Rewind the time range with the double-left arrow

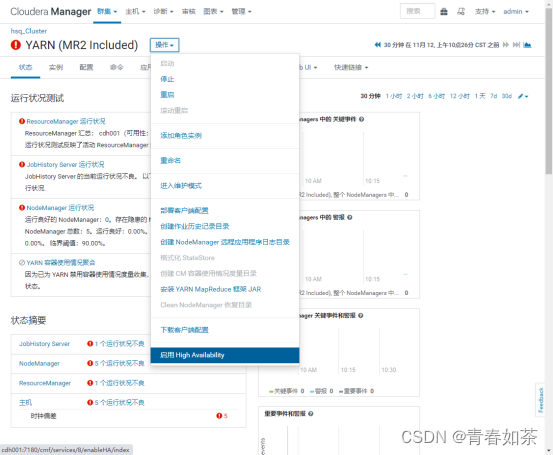[x=378, y=45]
